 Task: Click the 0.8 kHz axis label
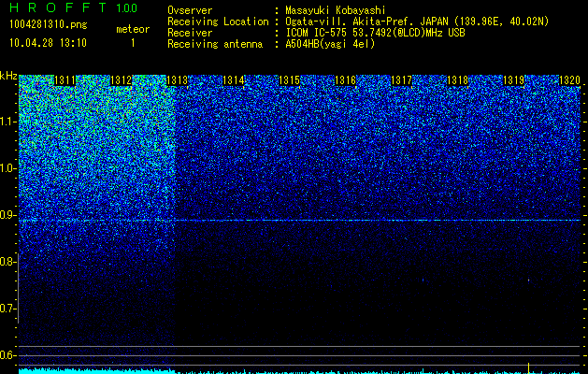[7, 262]
